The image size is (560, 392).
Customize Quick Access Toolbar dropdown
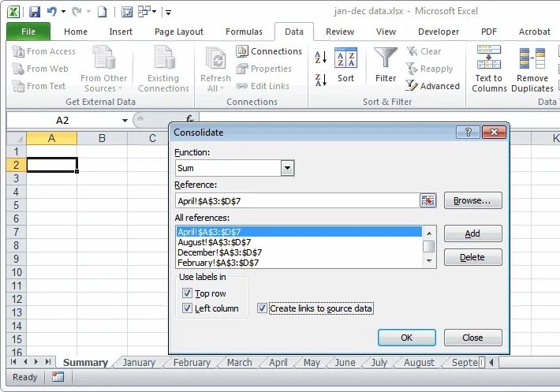click(168, 13)
